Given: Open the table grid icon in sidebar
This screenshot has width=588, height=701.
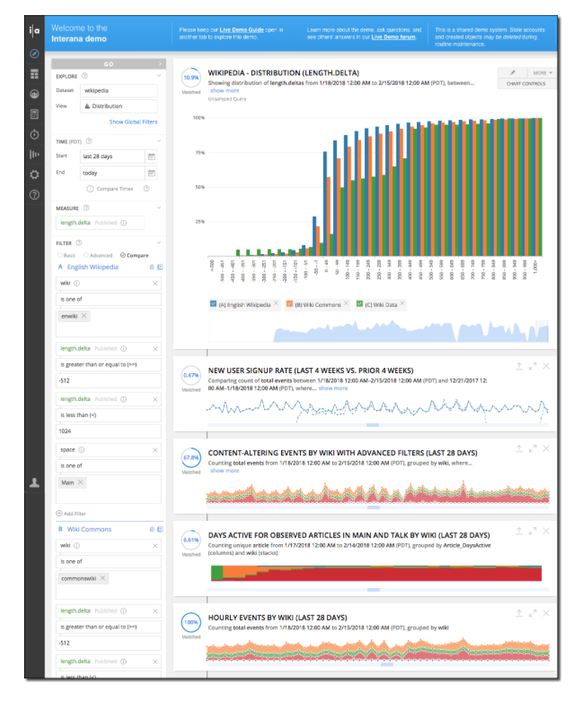Looking at the screenshot, I should (35, 74).
